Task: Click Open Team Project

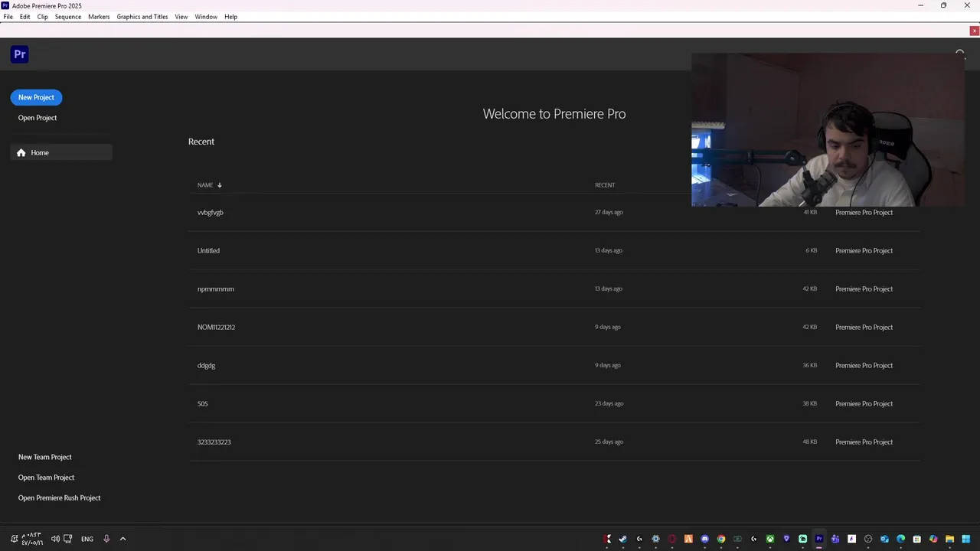Action: (47, 478)
